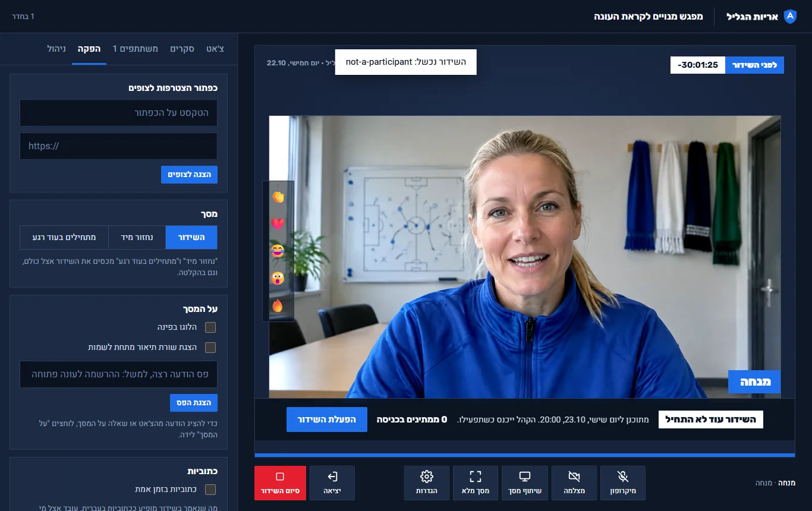Click the fire reaction emoji
The width and height of the screenshot is (812, 511).
coord(278,305)
